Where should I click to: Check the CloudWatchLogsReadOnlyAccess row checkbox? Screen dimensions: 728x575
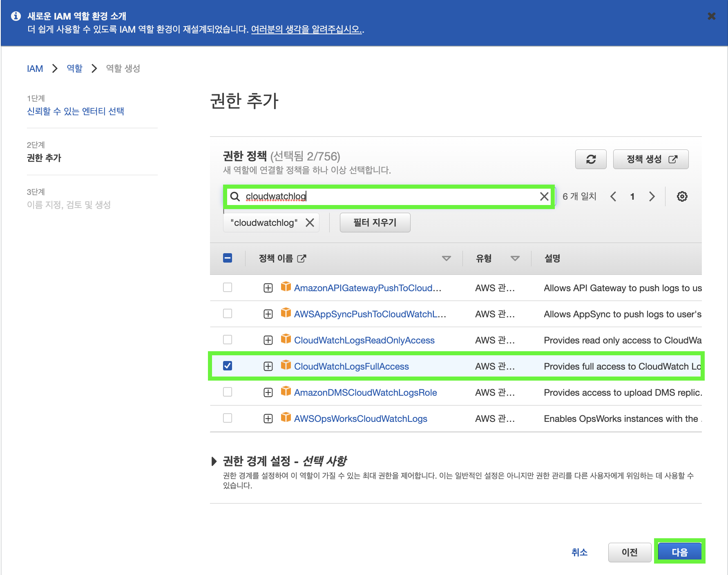(x=228, y=340)
